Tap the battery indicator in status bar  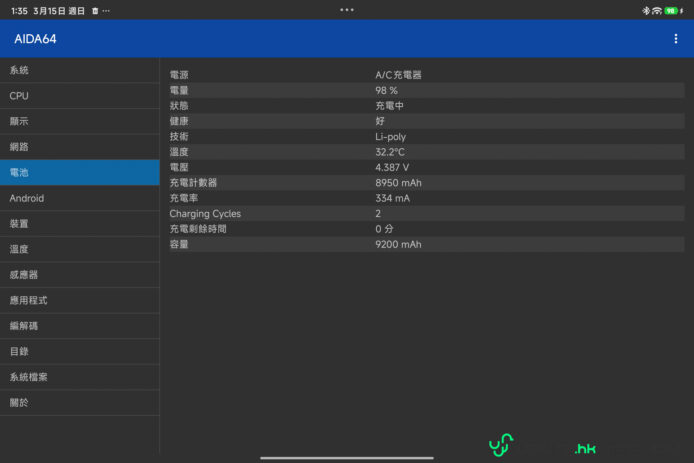pos(672,10)
